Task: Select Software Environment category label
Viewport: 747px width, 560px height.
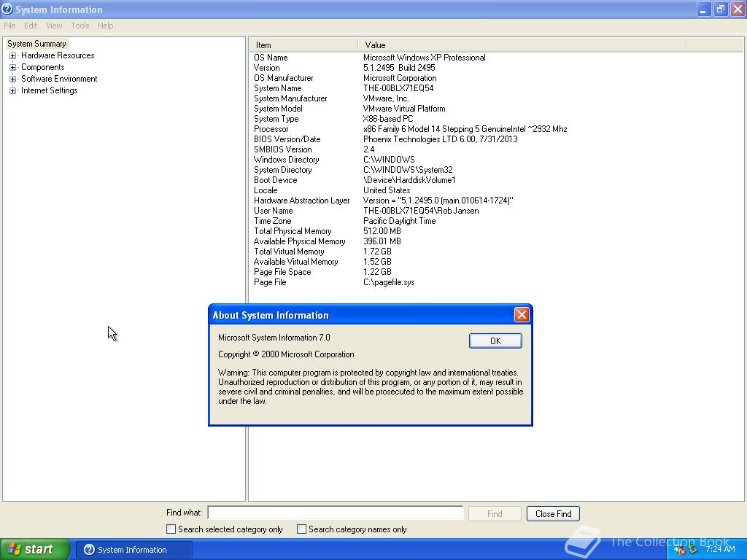Action: (59, 79)
